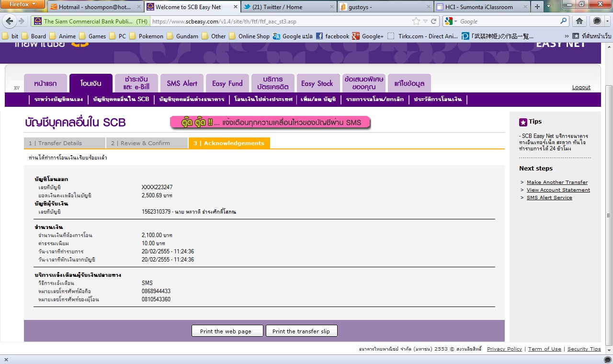Image resolution: width=613 pixels, height=364 pixels.
Task: Bookmark this page with the star icon
Action: coord(416,21)
